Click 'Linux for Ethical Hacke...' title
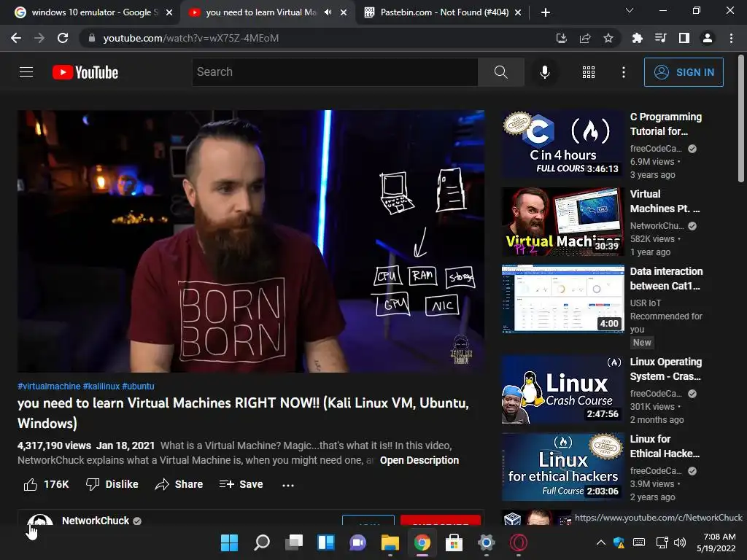This screenshot has height=560, width=747. tap(665, 446)
